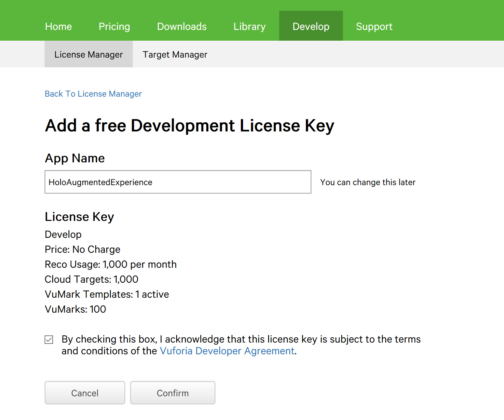This screenshot has width=504, height=420.
Task: Open the Home navigation tab
Action: [58, 26]
